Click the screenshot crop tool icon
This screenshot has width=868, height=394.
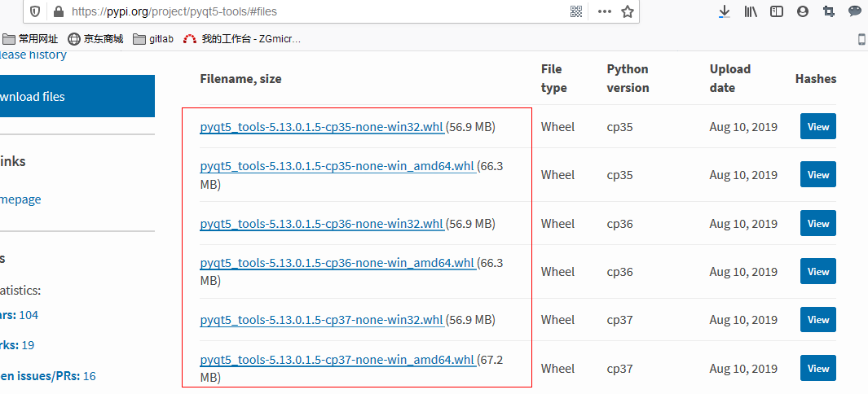point(829,11)
